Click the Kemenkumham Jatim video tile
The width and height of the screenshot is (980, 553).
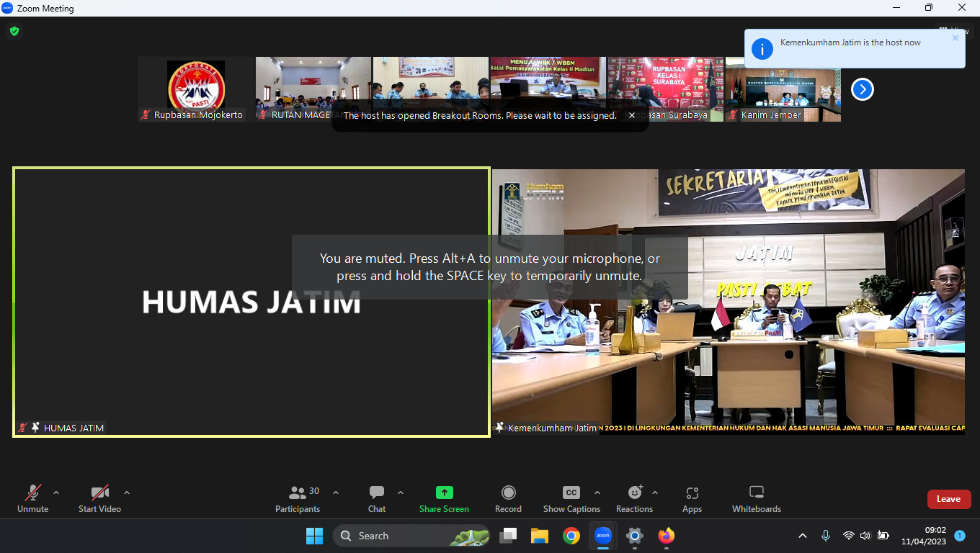tap(729, 302)
